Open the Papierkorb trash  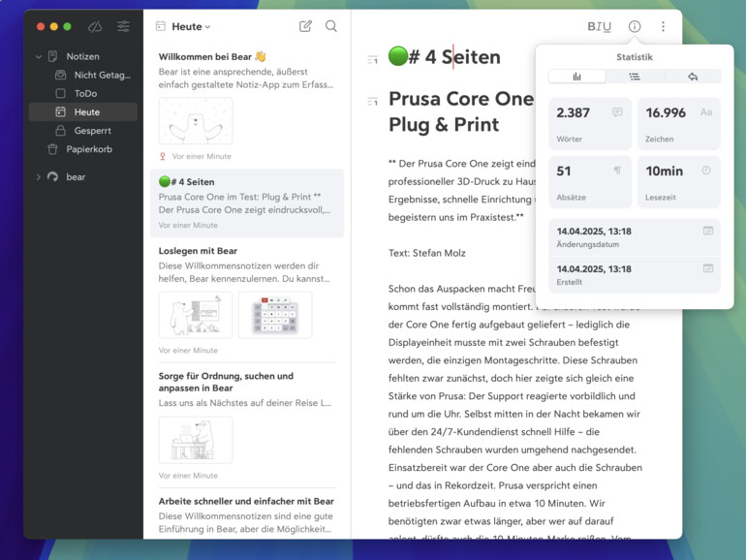(83, 149)
